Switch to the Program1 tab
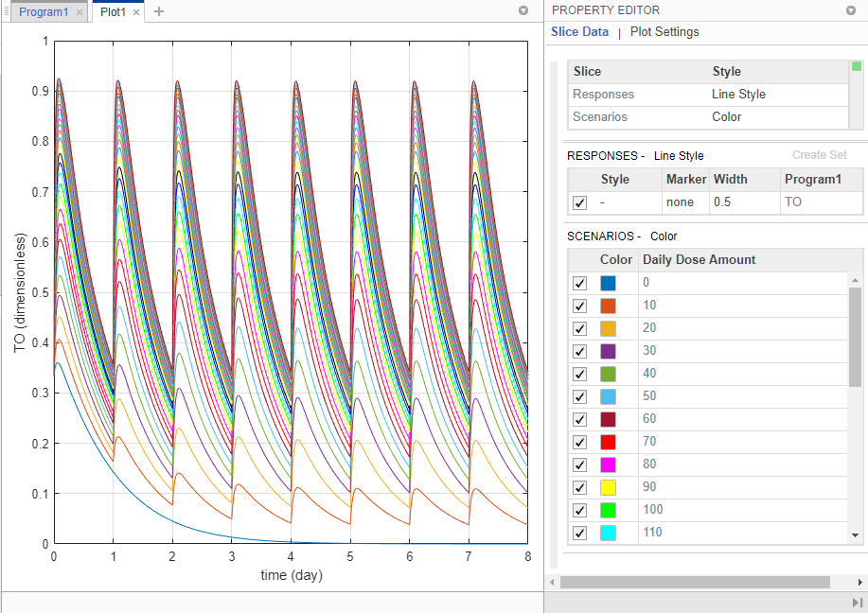 (43, 12)
